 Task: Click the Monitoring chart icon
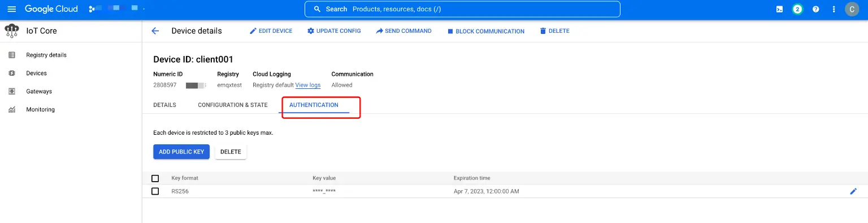pos(12,109)
